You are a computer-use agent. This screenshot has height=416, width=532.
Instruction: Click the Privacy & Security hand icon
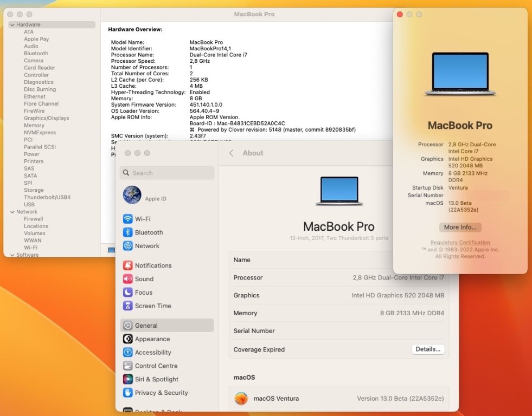[x=127, y=393]
